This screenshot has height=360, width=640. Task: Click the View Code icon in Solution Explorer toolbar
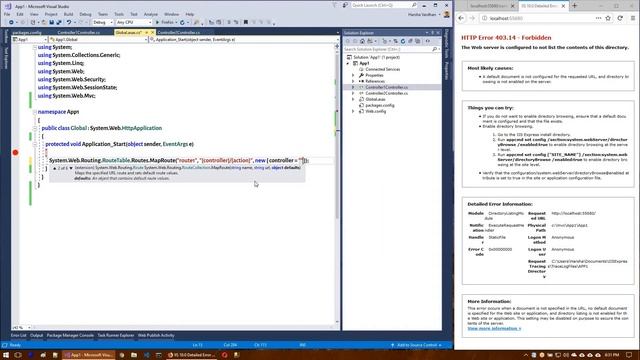(x=428, y=41)
